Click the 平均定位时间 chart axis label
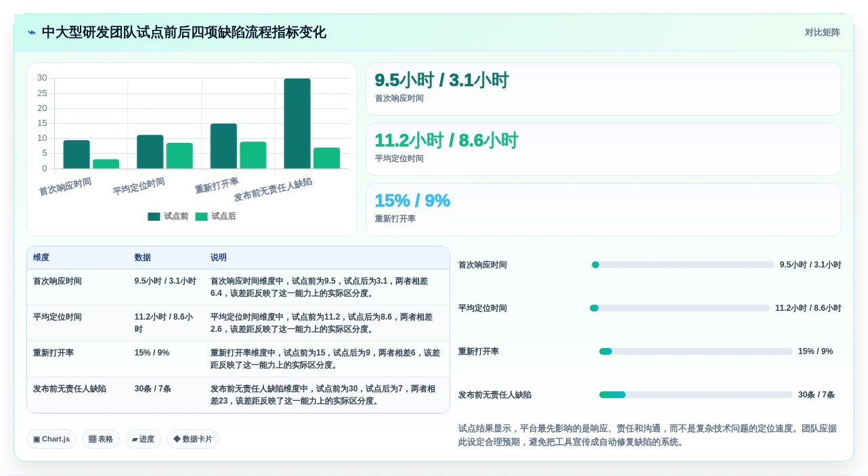This screenshot has width=868, height=476. [139, 186]
